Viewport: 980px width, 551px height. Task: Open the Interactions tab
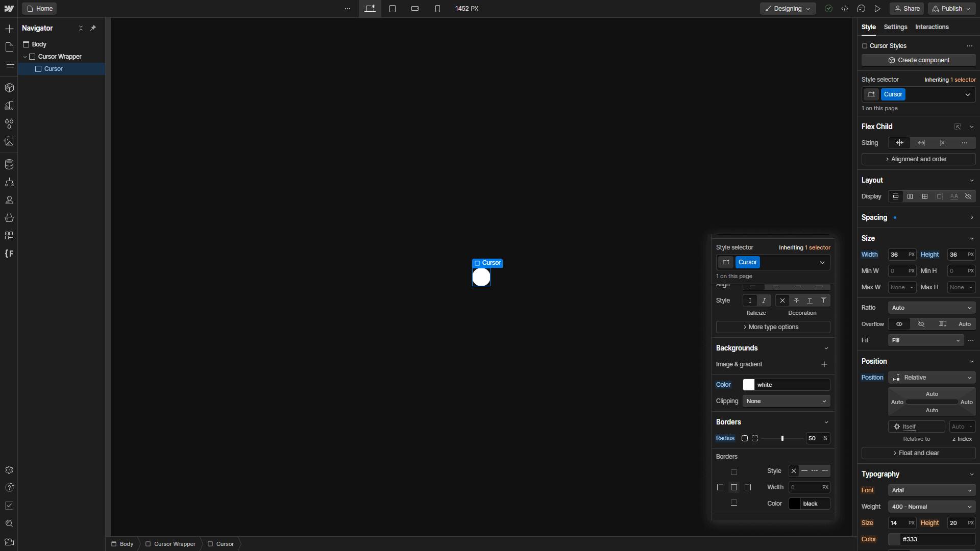click(x=932, y=27)
